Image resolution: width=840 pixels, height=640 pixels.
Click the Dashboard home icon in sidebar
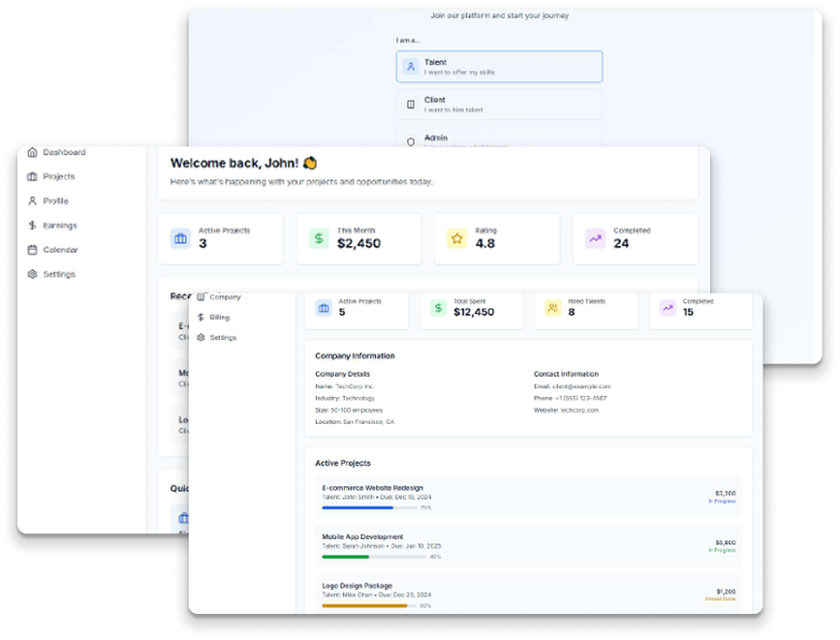(33, 153)
